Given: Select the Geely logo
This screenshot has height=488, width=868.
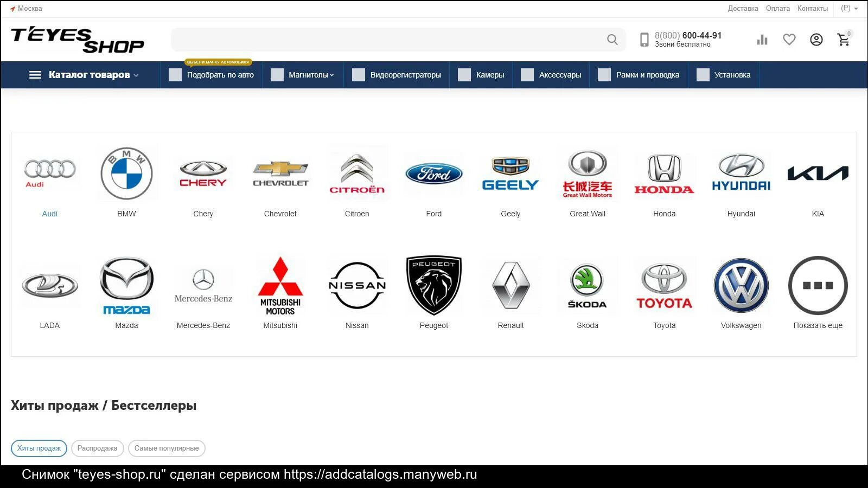Looking at the screenshot, I should tap(510, 174).
